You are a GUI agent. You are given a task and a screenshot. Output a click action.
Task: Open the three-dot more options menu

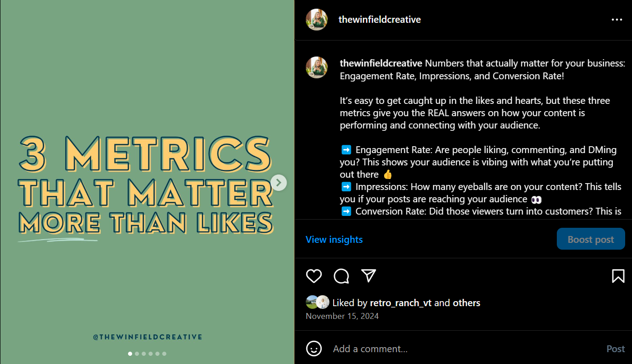point(617,20)
